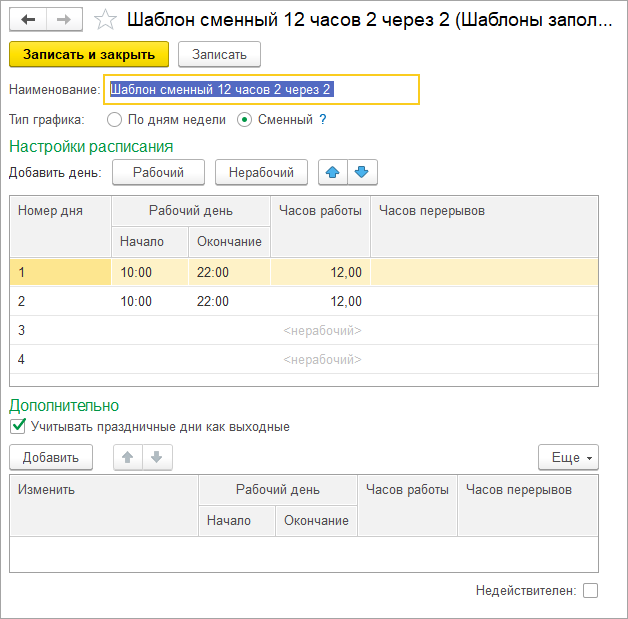Click нерабочий label in day 3 row

click(x=322, y=331)
